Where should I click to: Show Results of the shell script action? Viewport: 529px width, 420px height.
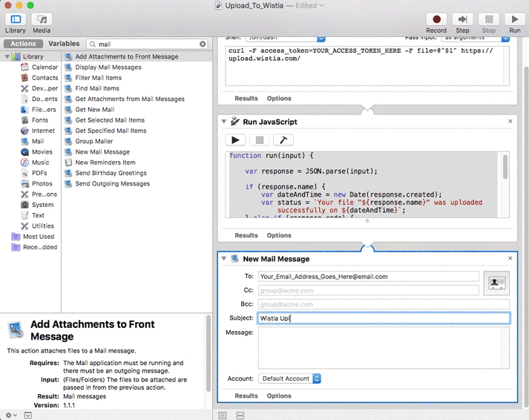(x=246, y=98)
